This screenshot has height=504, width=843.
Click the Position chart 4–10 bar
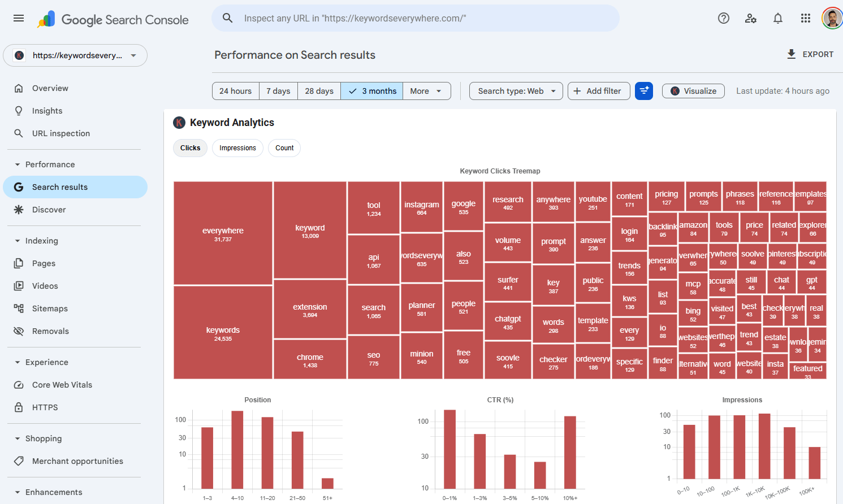click(x=237, y=450)
